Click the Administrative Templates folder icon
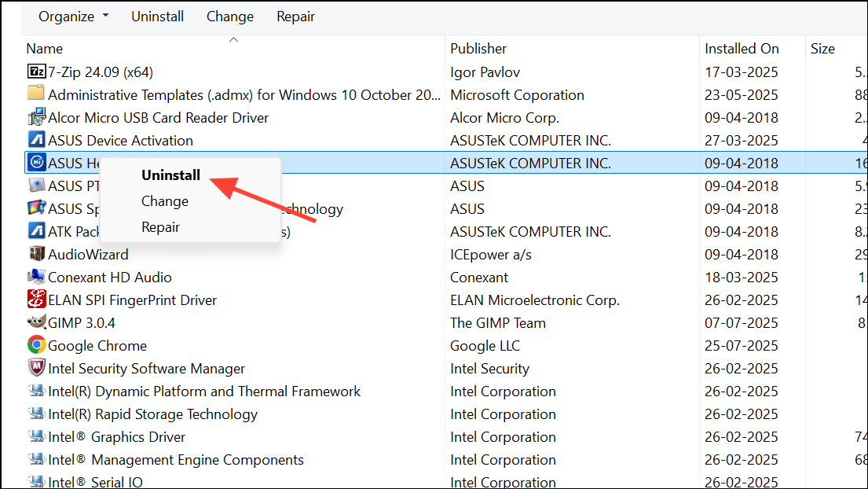868x489 pixels. (x=36, y=94)
